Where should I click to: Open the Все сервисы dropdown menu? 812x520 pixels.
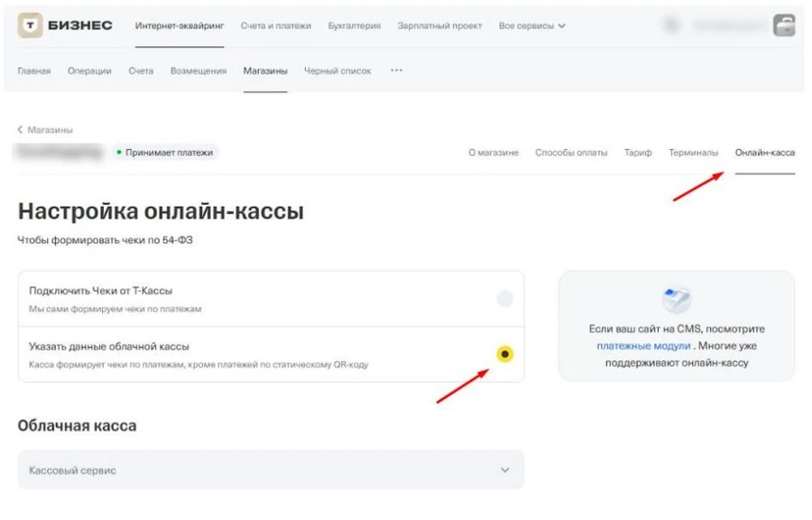point(532,26)
